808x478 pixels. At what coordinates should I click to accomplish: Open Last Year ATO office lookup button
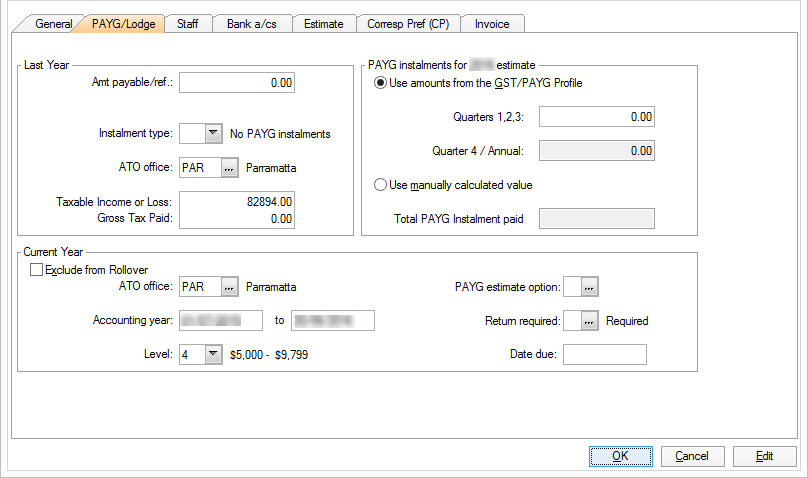[x=229, y=168]
